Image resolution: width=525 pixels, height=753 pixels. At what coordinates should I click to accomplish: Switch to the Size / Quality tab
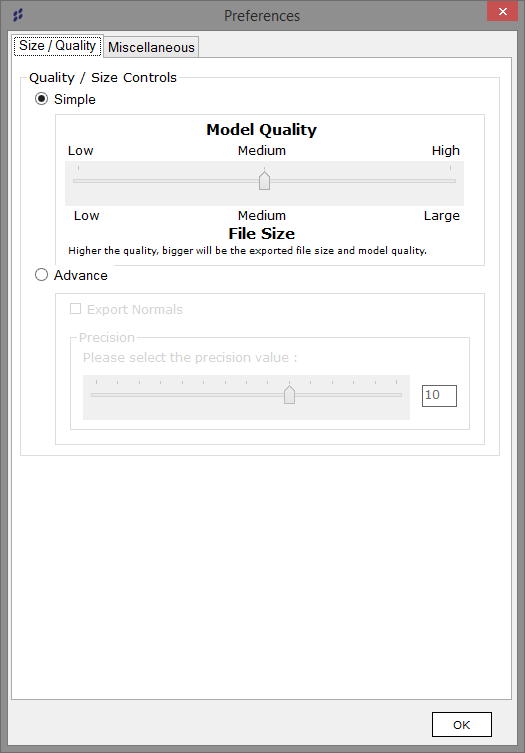(57, 46)
